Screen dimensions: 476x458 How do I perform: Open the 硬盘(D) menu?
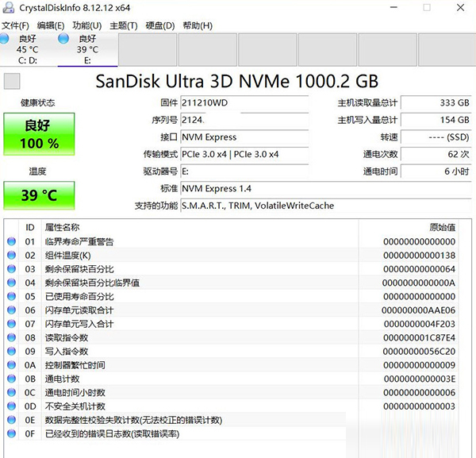(x=160, y=25)
